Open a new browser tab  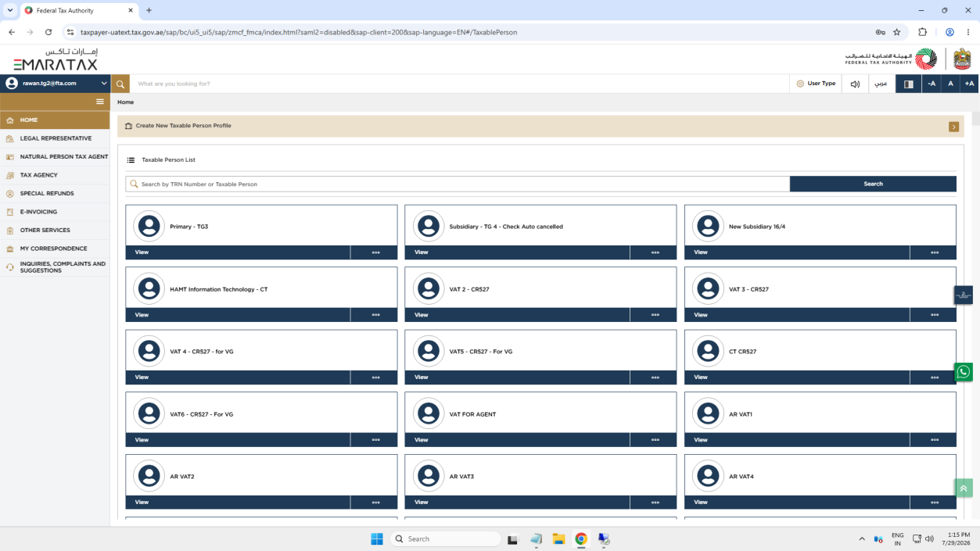pyautogui.click(x=149, y=10)
